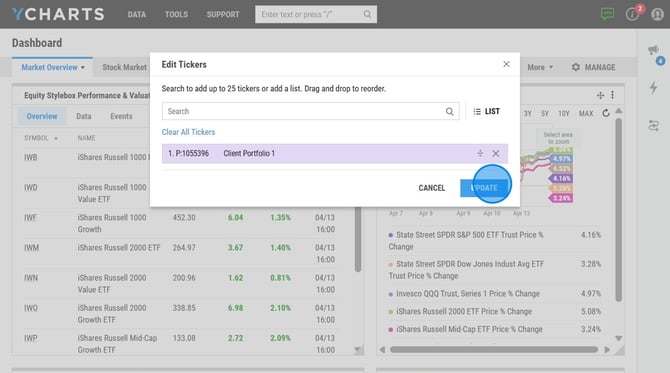Click the IWO symbol

coord(31,308)
